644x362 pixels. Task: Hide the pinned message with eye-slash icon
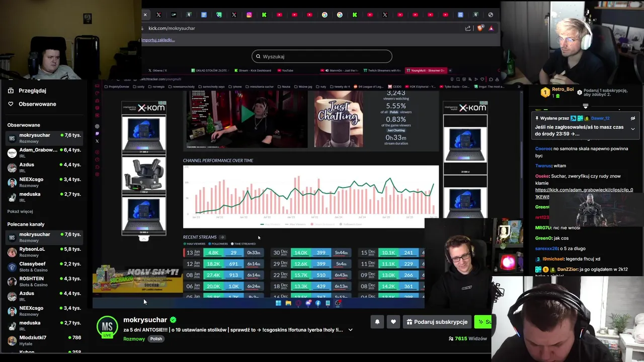click(x=632, y=119)
